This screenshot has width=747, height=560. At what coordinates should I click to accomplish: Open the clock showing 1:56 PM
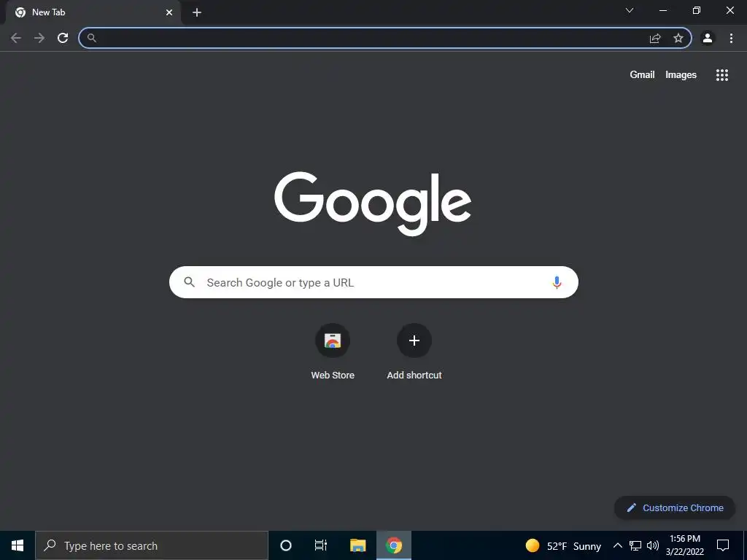click(685, 545)
